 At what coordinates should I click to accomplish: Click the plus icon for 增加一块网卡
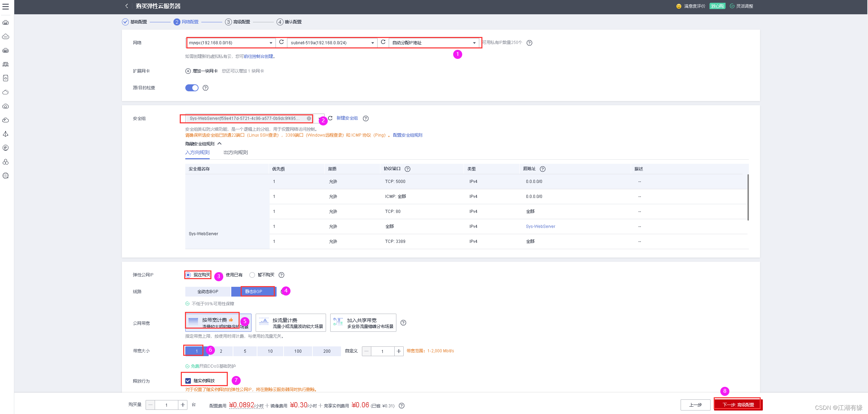(188, 71)
